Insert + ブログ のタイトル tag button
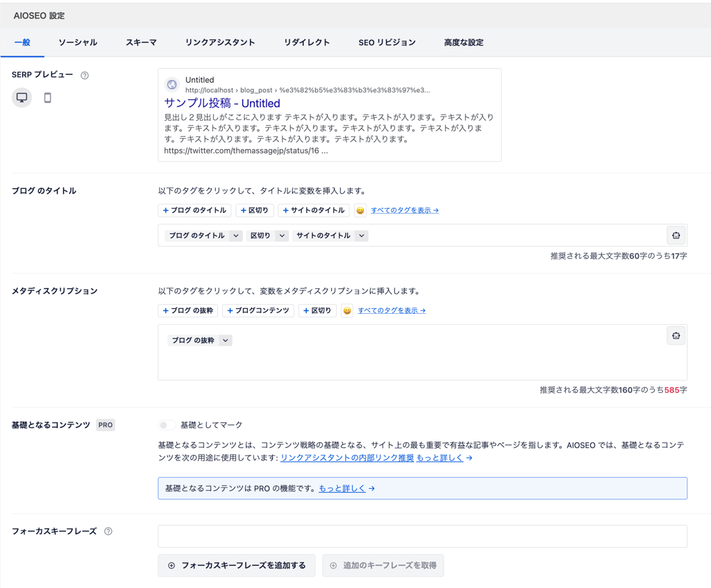The image size is (711, 588). click(194, 210)
